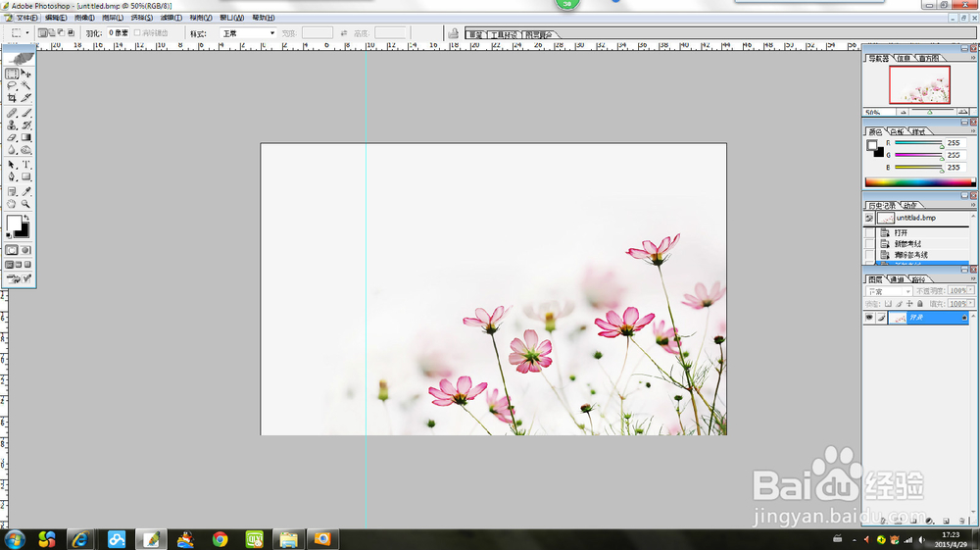Click the foreground color swatch in toolbox
Image resolution: width=980 pixels, height=550 pixels.
[13, 224]
